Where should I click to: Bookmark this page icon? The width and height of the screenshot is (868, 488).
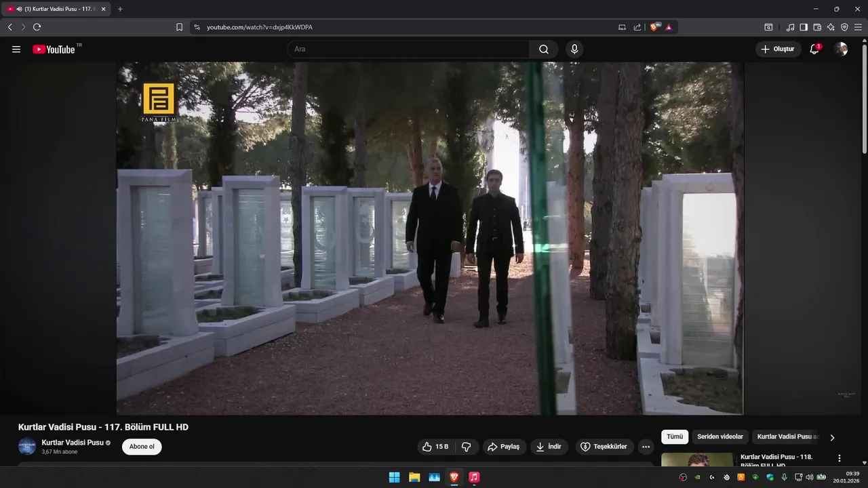coord(179,27)
